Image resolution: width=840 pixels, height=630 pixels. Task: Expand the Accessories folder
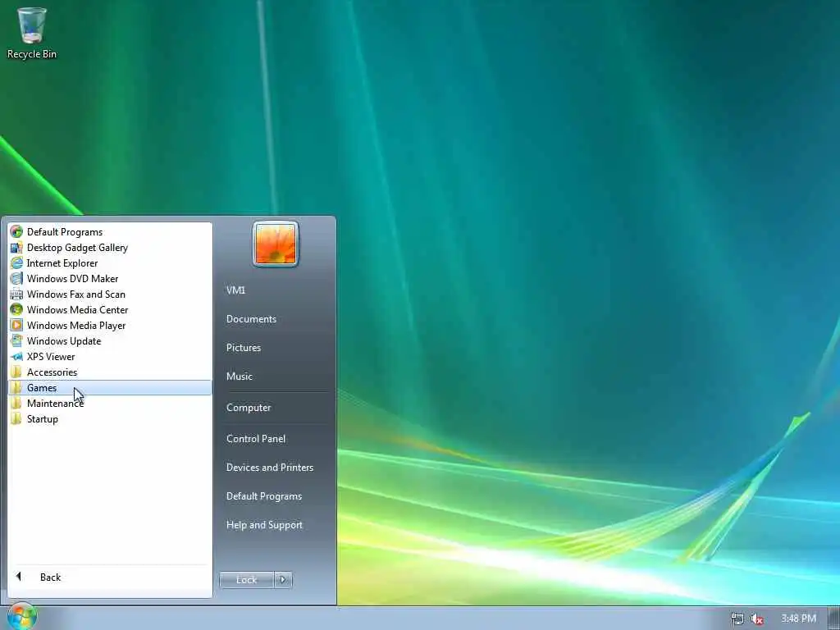point(111,372)
